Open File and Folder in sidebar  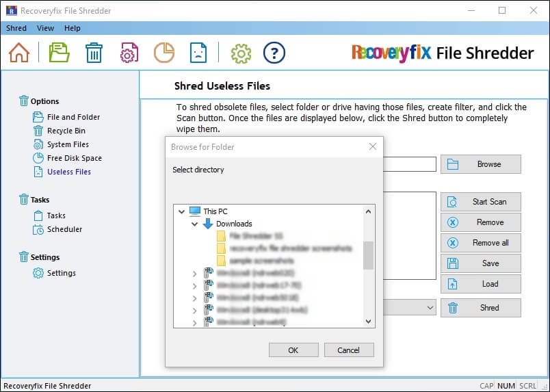pyautogui.click(x=66, y=117)
